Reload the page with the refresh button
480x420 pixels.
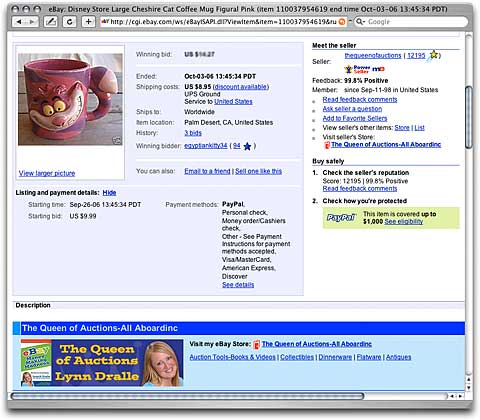(x=69, y=22)
